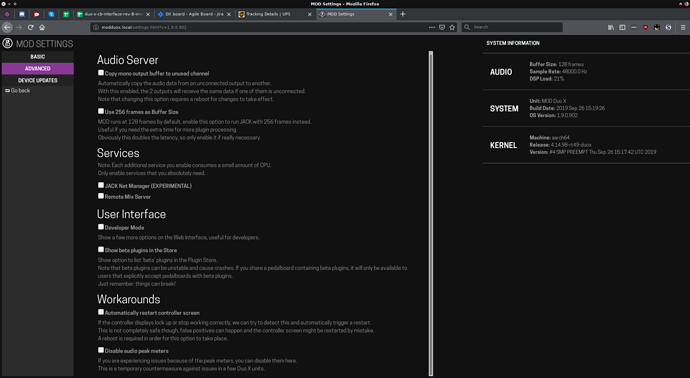Viewport: 690px width, 378px height.
Task: Enable Copy mono output buffer to unused channel
Action: coord(101,73)
